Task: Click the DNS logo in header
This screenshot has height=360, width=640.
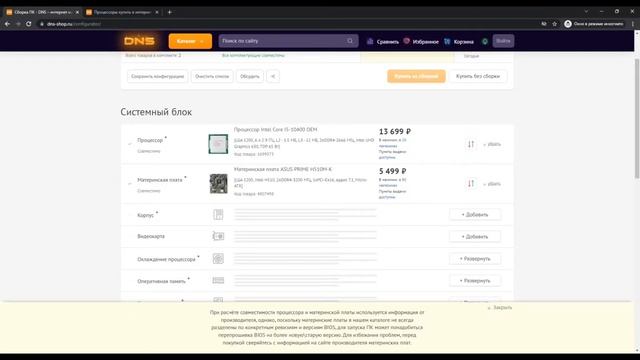Action: coord(139,41)
